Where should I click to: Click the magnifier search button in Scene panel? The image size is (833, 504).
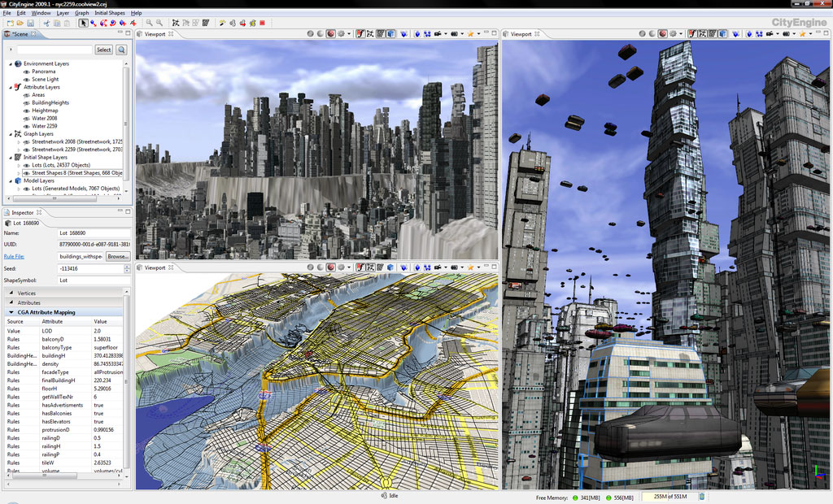[121, 50]
